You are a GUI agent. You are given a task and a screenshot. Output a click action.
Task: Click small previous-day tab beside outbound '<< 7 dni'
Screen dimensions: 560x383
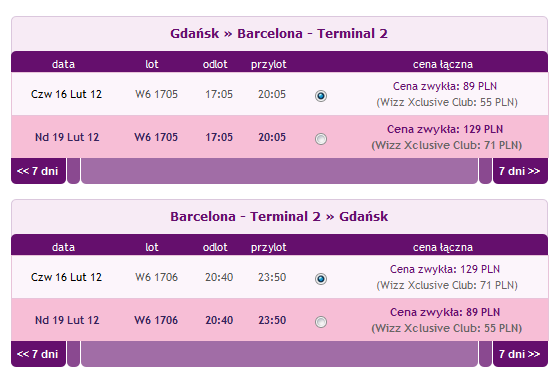click(73, 171)
